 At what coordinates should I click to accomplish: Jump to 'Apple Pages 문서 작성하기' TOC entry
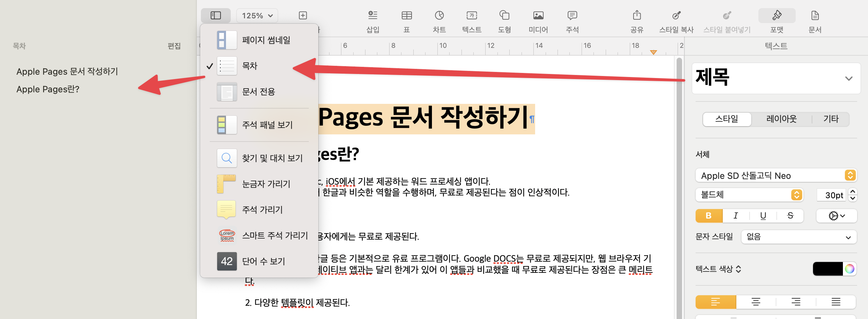(67, 72)
